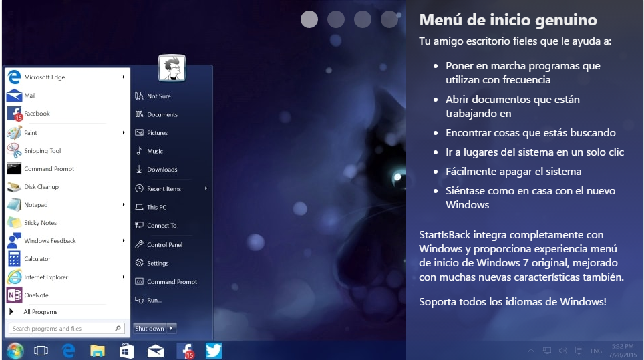Select the fourth slide indicator dot

point(389,19)
